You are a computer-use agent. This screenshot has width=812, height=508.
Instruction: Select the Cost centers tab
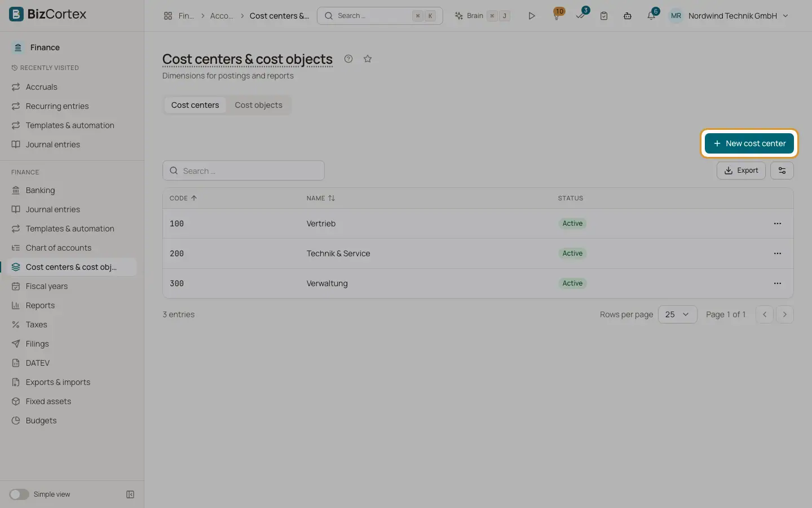(195, 105)
